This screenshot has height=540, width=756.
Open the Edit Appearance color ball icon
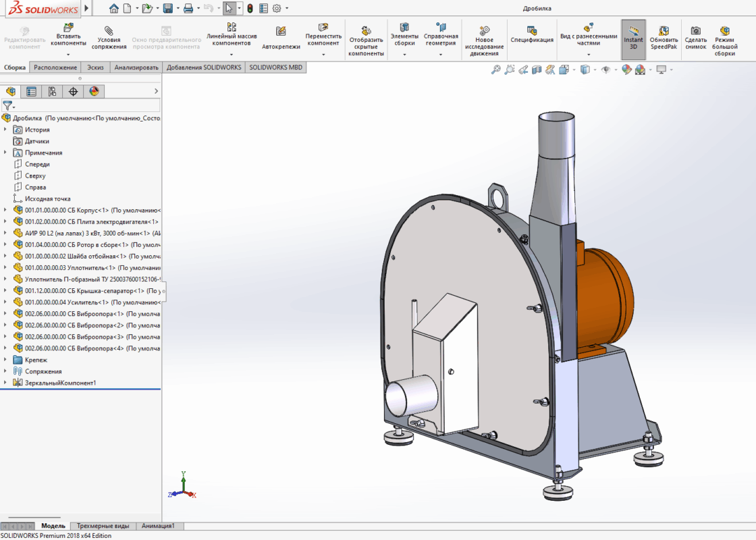click(x=626, y=70)
